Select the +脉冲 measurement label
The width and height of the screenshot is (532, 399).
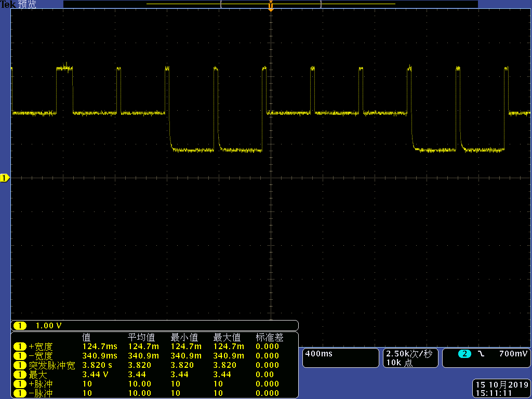[x=41, y=384]
